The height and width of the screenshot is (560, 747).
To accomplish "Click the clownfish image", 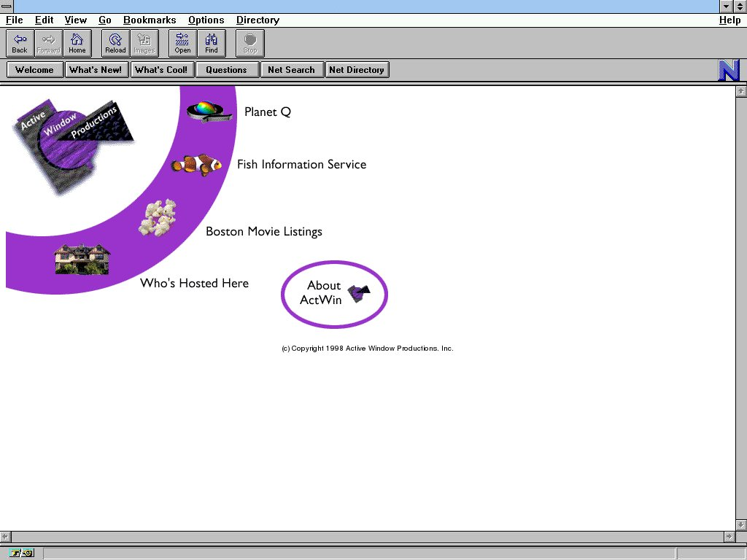I will [x=196, y=165].
